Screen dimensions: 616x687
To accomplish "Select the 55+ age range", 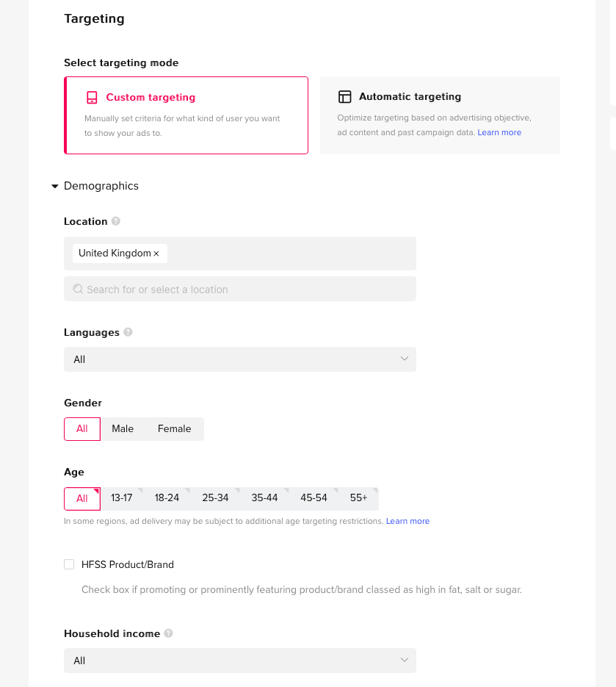I will click(358, 498).
